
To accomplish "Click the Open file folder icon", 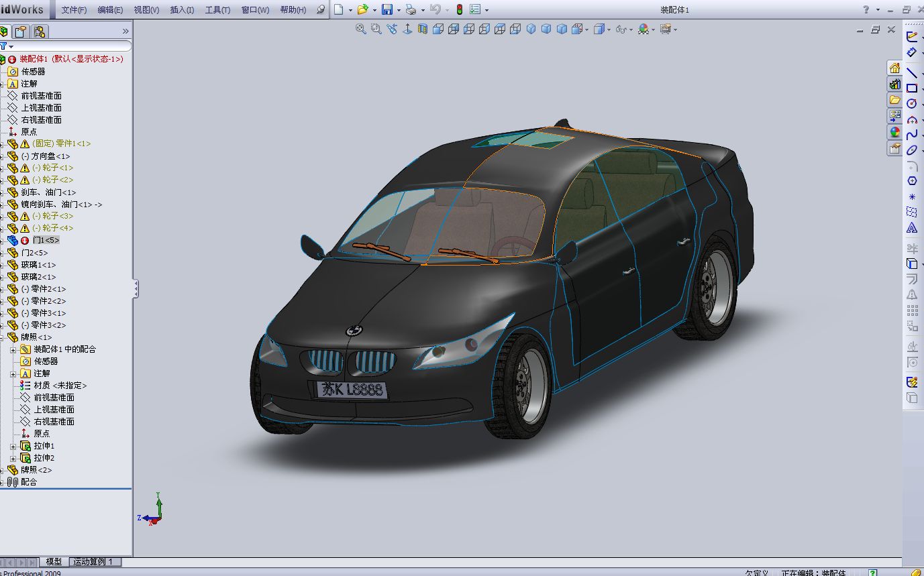I will tap(362, 9).
